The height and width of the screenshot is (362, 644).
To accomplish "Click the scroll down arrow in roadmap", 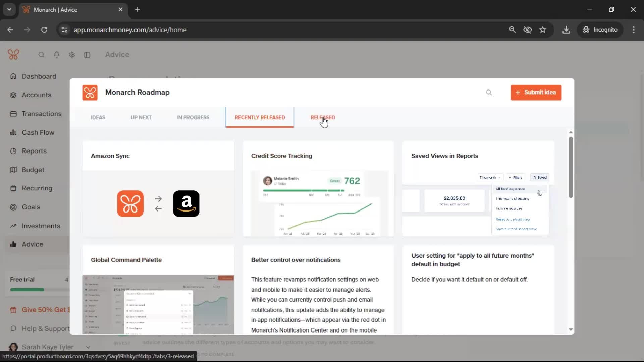I will (x=571, y=330).
